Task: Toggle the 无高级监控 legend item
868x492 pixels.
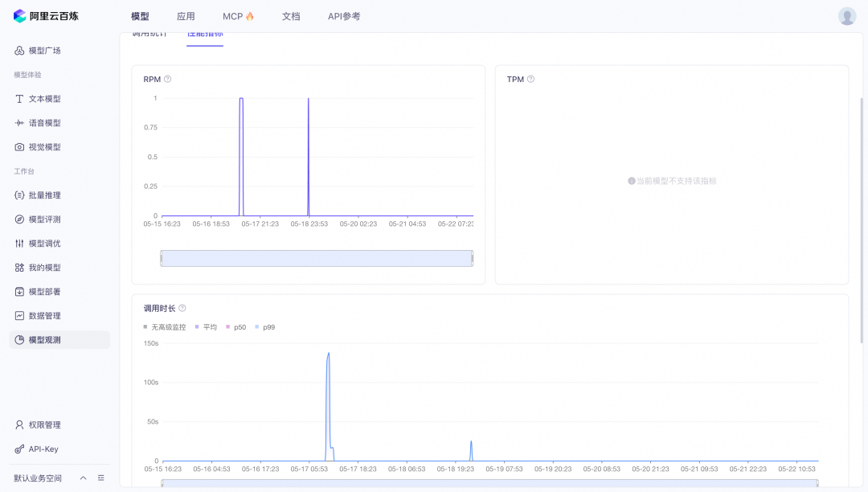Action: tap(165, 327)
